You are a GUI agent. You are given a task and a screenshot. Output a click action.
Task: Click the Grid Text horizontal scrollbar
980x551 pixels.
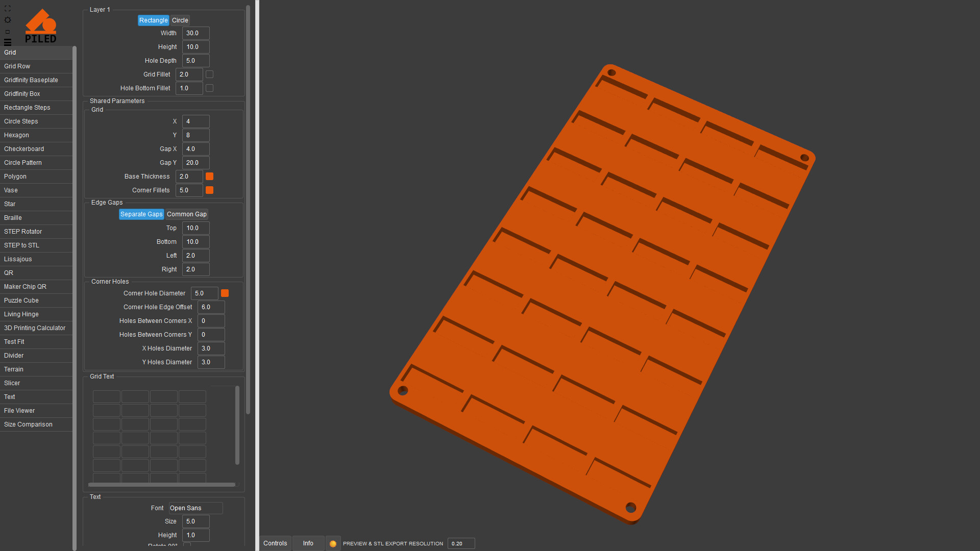pyautogui.click(x=161, y=485)
